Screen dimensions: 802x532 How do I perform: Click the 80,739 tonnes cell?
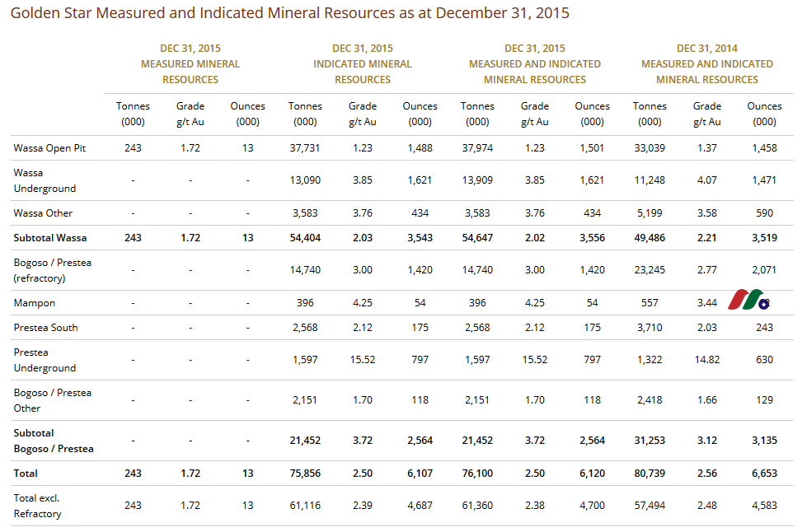(x=650, y=474)
